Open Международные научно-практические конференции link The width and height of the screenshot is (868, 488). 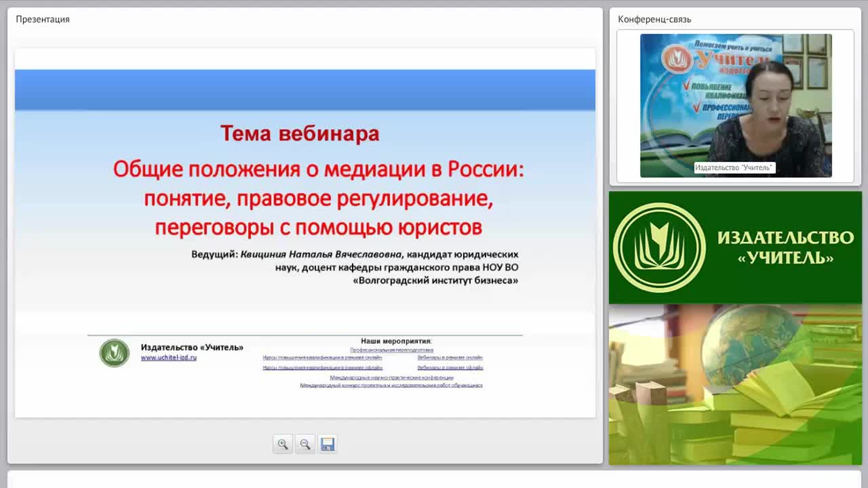392,378
